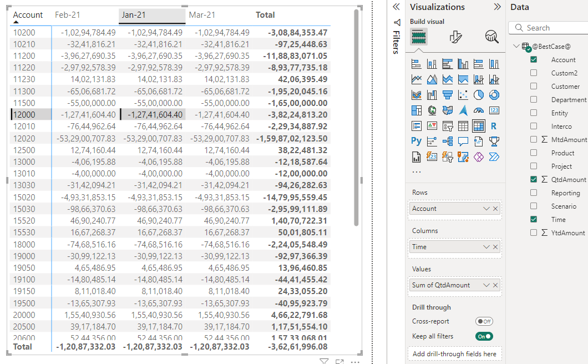This screenshot has height=364, width=588.
Task: Uncheck the QtdAmount field checkbox
Action: tap(534, 179)
